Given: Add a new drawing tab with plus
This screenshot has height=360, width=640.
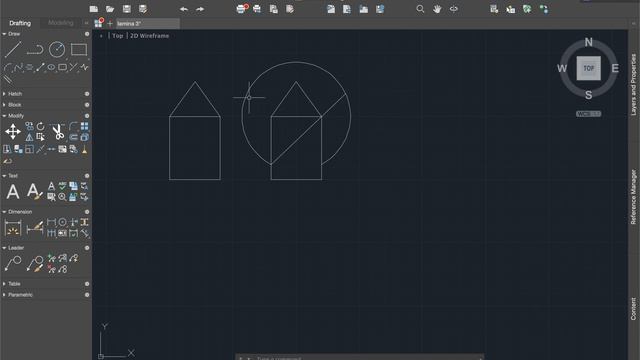Looking at the screenshot, I should 110,24.
